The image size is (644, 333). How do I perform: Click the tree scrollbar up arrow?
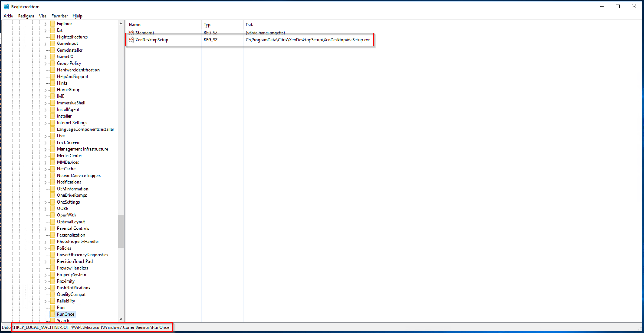(121, 24)
